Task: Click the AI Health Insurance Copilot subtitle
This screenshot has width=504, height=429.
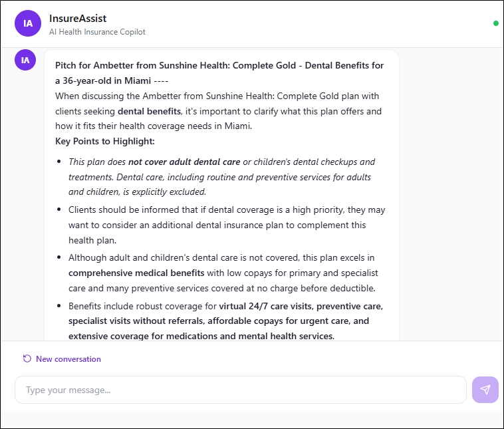Action: point(97,32)
